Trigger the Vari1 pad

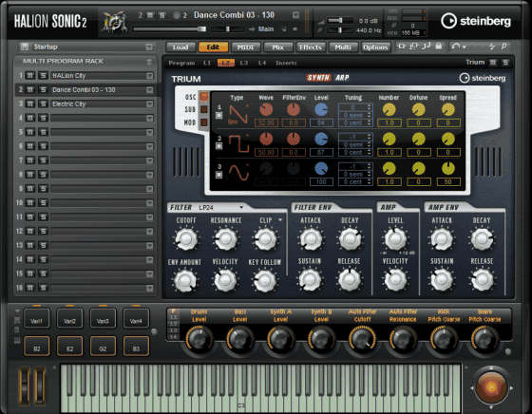36,318
